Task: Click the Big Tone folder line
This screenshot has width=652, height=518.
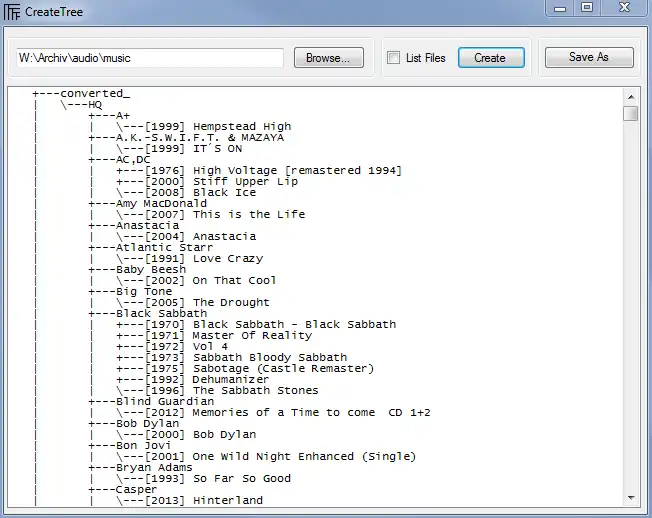Action: [x=130, y=292]
